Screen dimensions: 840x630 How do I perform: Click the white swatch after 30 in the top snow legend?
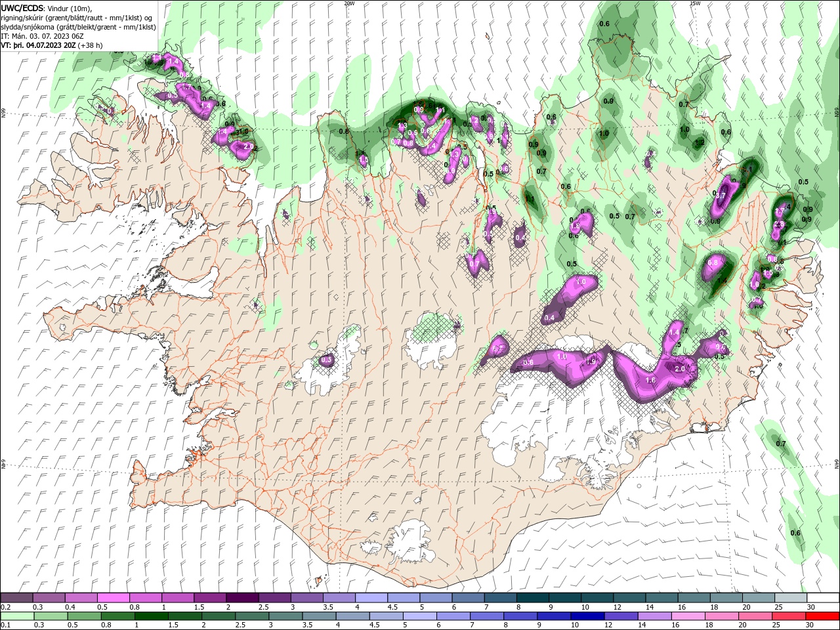coord(823,598)
